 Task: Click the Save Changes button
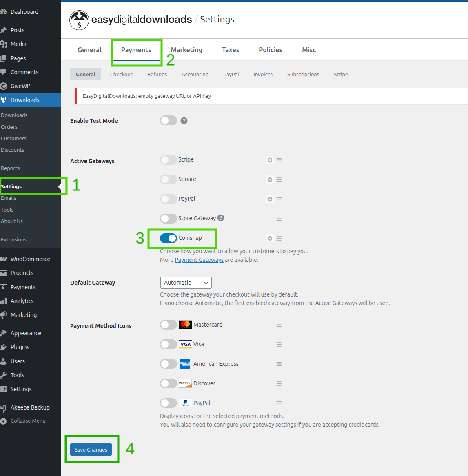pyautogui.click(x=91, y=449)
